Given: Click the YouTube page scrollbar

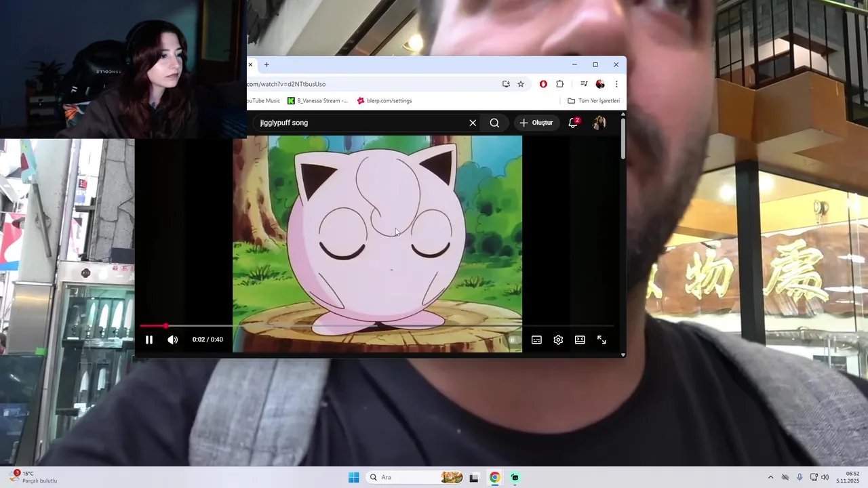Looking at the screenshot, I should click(623, 139).
